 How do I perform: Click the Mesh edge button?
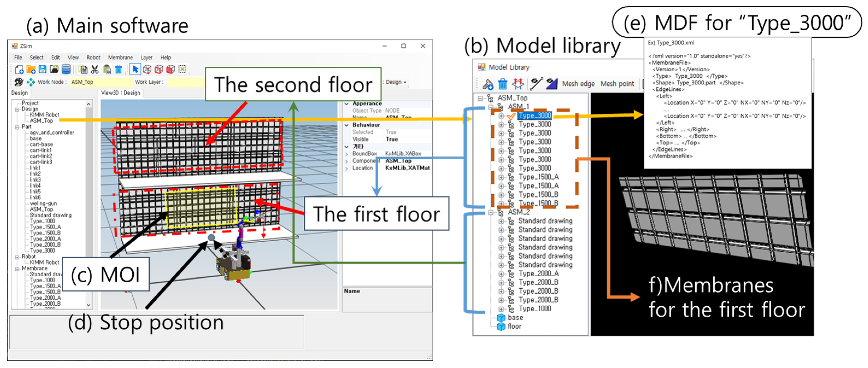coord(578,84)
